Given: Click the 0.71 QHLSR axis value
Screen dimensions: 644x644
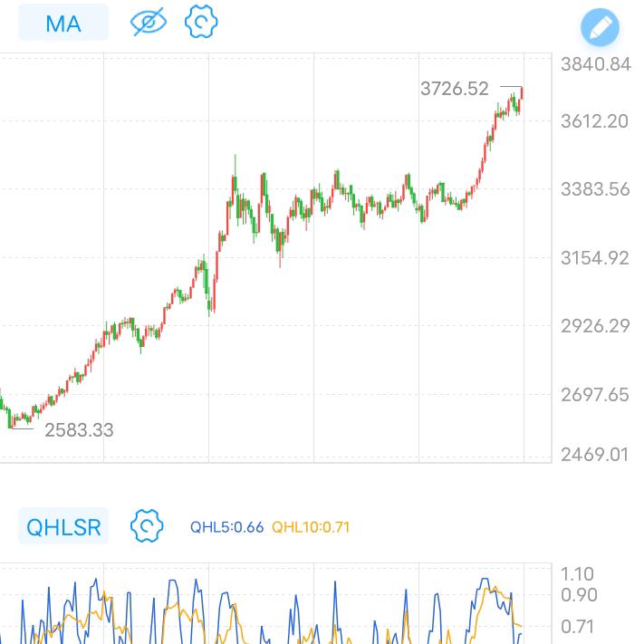Looking at the screenshot, I should 578,627.
